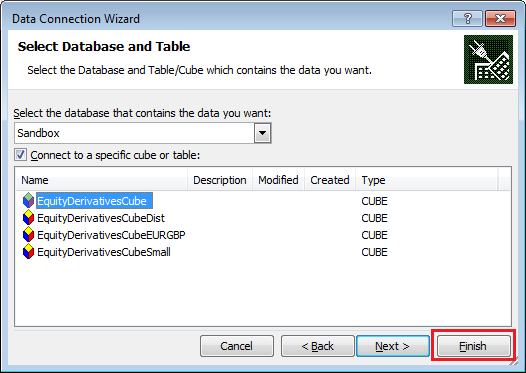This screenshot has width=526, height=373.
Task: Proceed with the Next button
Action: (393, 346)
